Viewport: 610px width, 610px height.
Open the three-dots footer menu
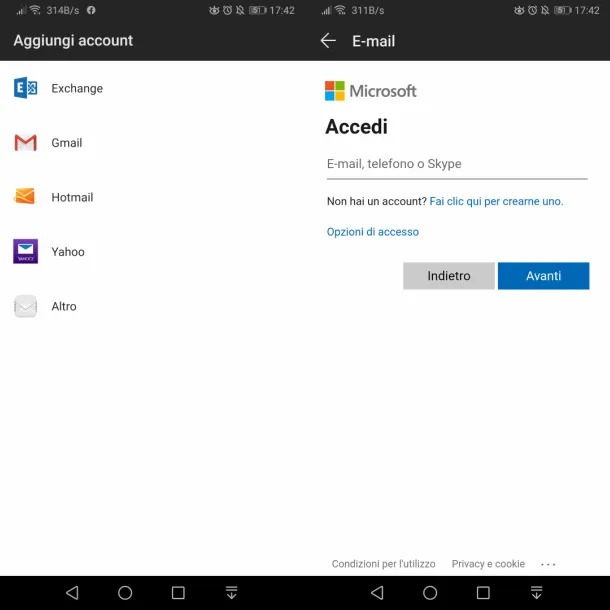548,564
